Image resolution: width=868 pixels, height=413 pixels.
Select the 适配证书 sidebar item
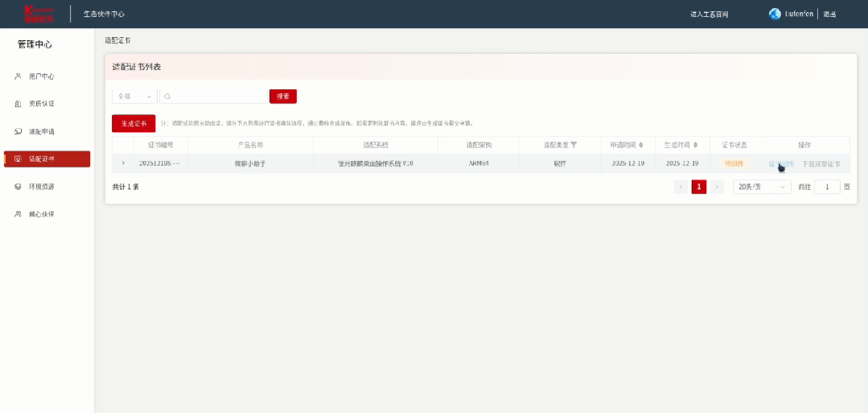pyautogui.click(x=47, y=159)
